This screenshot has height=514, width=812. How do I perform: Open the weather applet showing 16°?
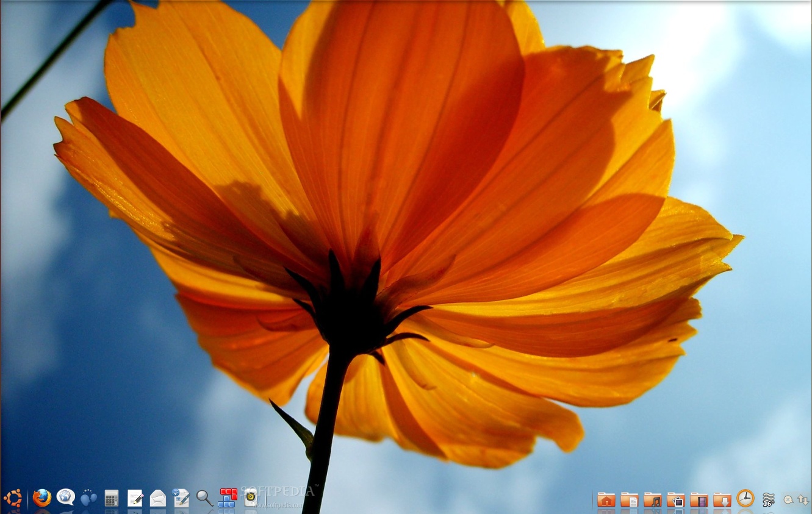768,499
